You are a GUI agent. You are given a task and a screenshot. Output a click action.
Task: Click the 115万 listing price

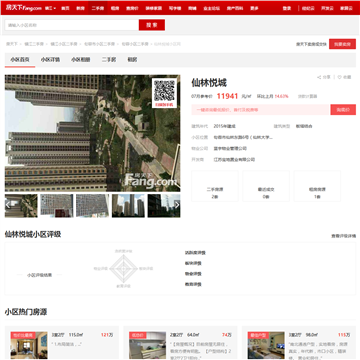344,335
